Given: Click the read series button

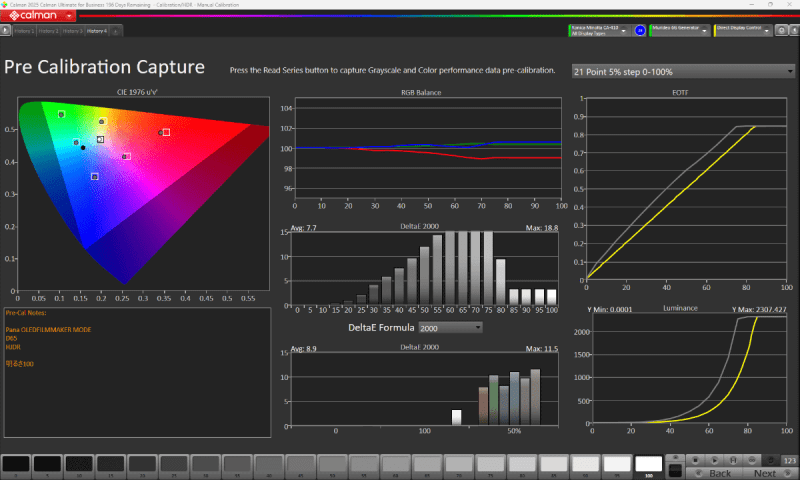Looking at the screenshot, I should [733, 459].
